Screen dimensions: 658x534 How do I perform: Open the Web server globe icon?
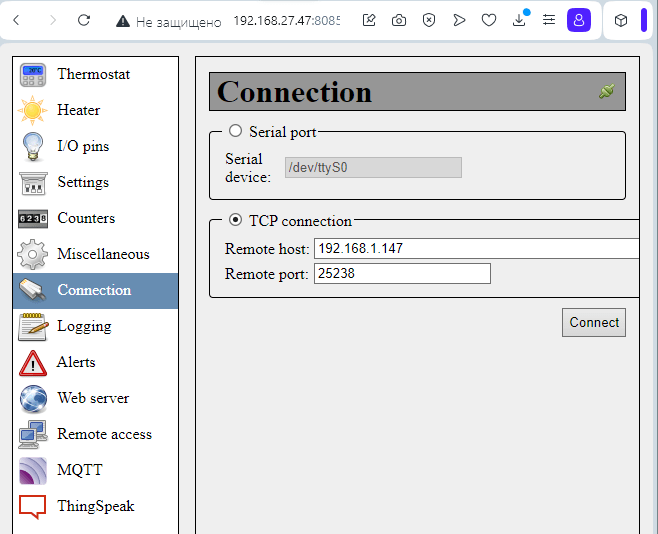[x=33, y=398]
